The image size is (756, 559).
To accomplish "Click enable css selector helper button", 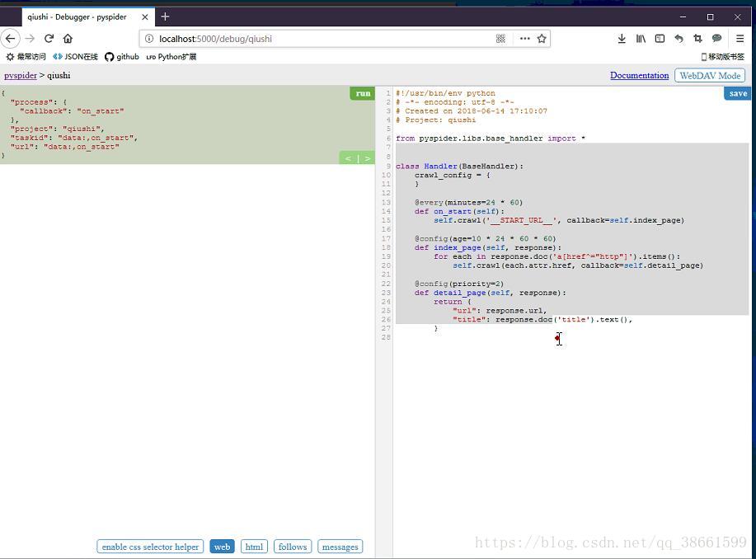I will coord(150,547).
